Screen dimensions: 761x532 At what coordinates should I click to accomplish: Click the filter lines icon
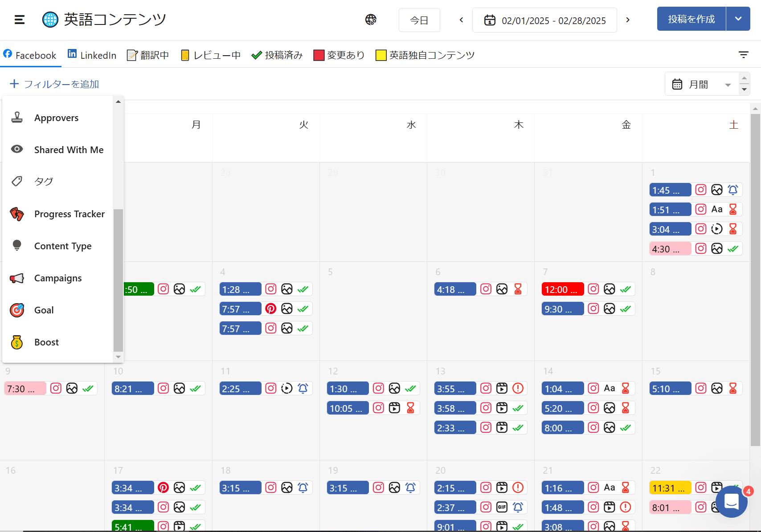pos(743,55)
